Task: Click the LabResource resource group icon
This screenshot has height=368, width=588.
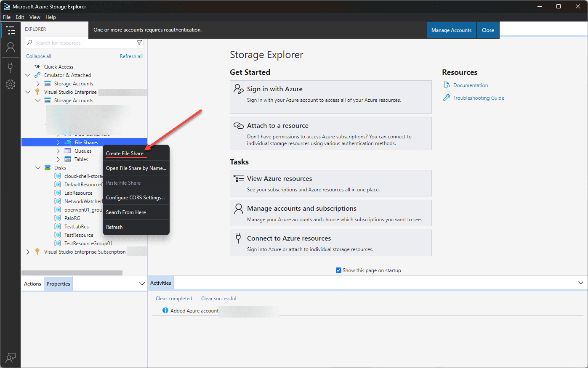Action: pos(58,193)
